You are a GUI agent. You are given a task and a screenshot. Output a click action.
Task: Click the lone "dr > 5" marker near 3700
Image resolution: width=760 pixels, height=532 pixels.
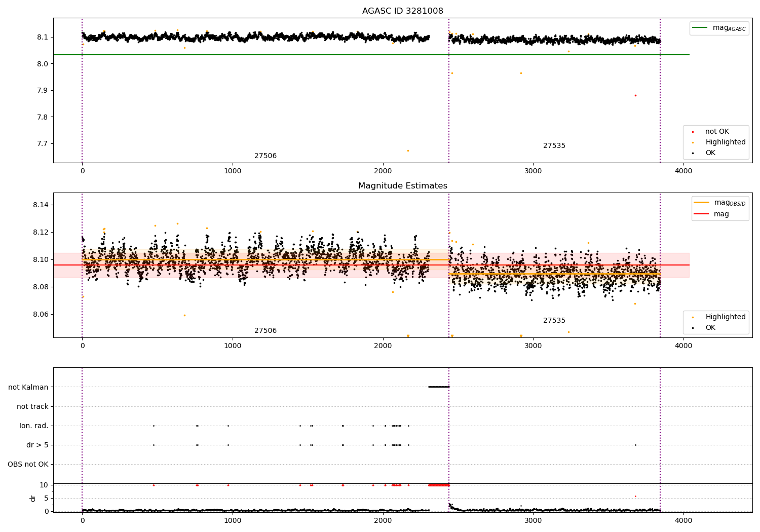pyautogui.click(x=635, y=445)
